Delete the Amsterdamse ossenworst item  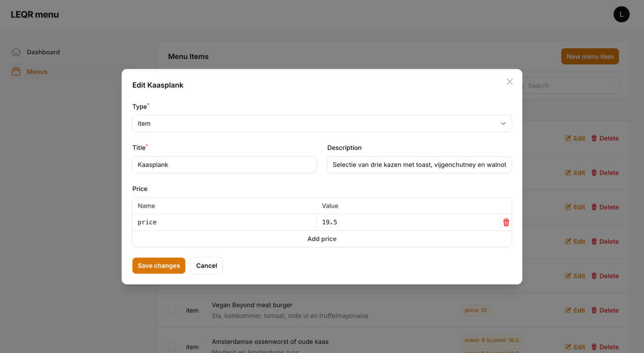pos(605,347)
